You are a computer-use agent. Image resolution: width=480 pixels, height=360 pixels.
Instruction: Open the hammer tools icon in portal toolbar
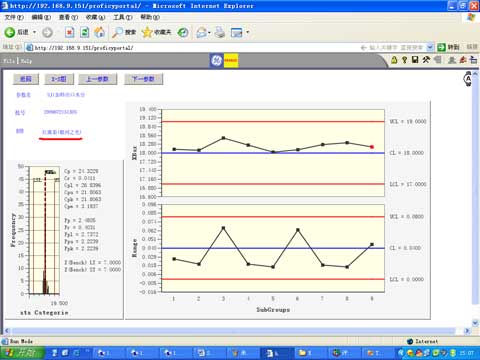(x=426, y=60)
